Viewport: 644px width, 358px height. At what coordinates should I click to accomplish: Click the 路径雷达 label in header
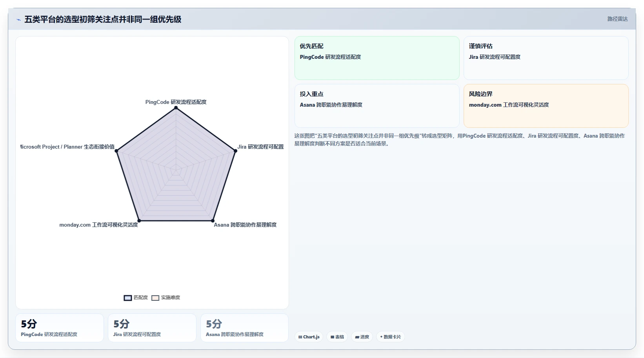click(617, 19)
